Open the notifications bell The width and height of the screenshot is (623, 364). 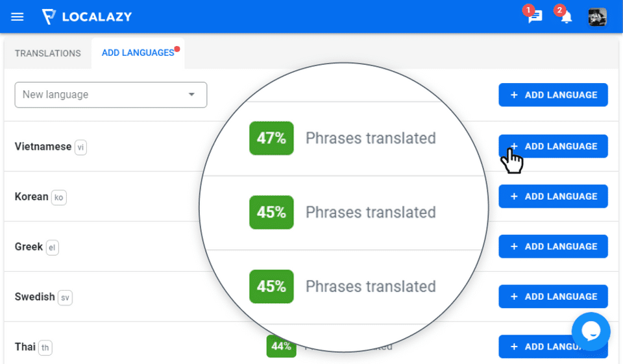click(x=566, y=17)
